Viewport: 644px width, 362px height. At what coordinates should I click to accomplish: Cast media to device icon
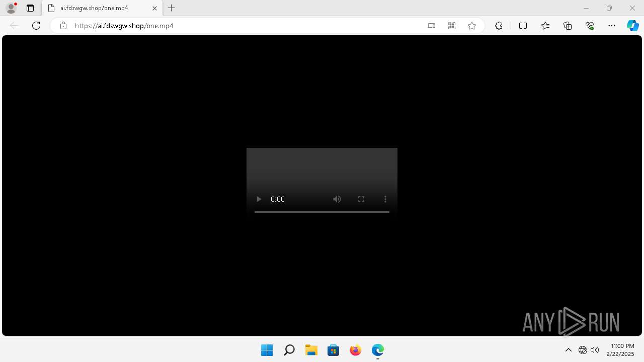[431, 26]
